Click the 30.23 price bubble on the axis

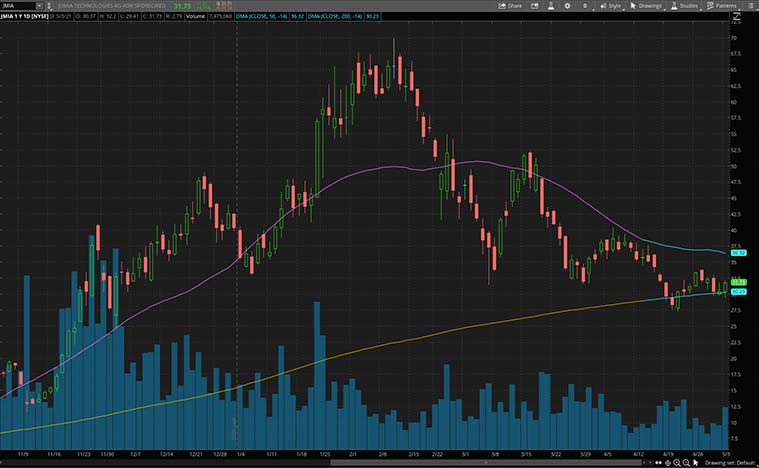(738, 292)
